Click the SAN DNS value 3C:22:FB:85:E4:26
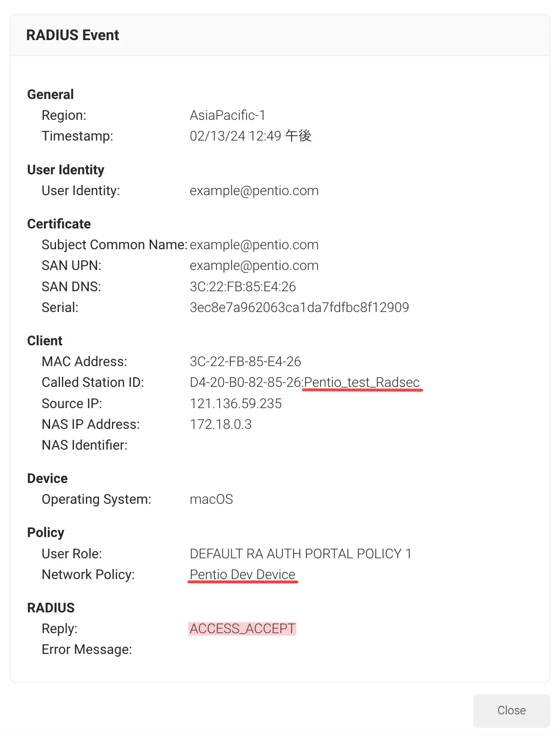 [x=243, y=286]
